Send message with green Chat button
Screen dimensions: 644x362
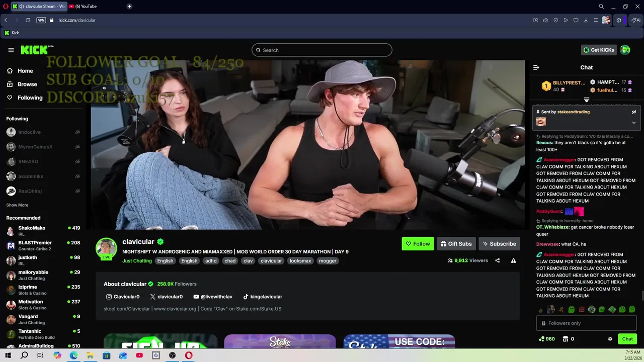pos(627,339)
